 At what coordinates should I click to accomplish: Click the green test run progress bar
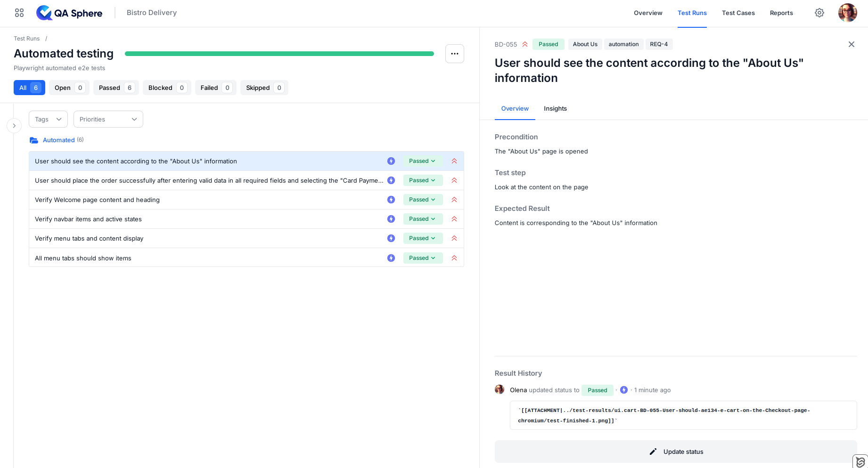[279, 53]
